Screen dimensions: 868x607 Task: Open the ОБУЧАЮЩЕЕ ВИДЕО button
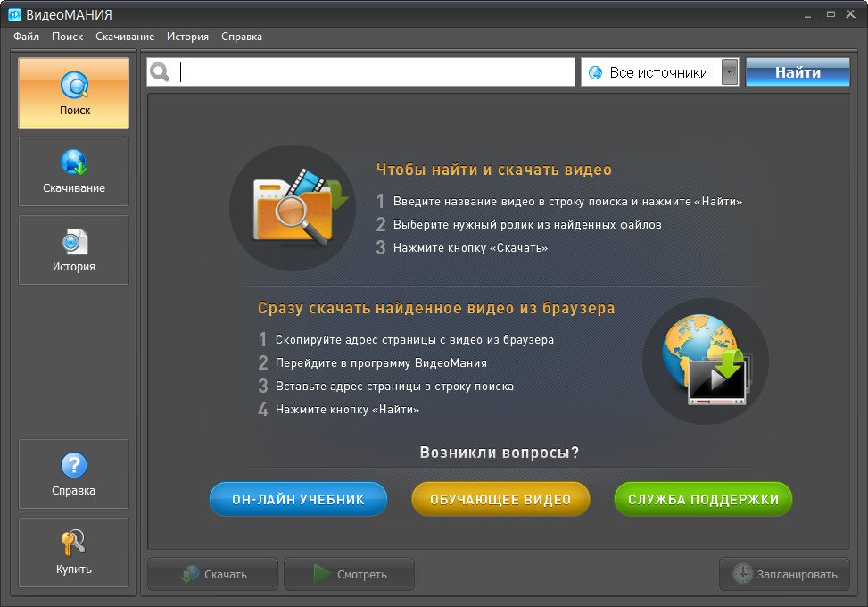point(500,499)
